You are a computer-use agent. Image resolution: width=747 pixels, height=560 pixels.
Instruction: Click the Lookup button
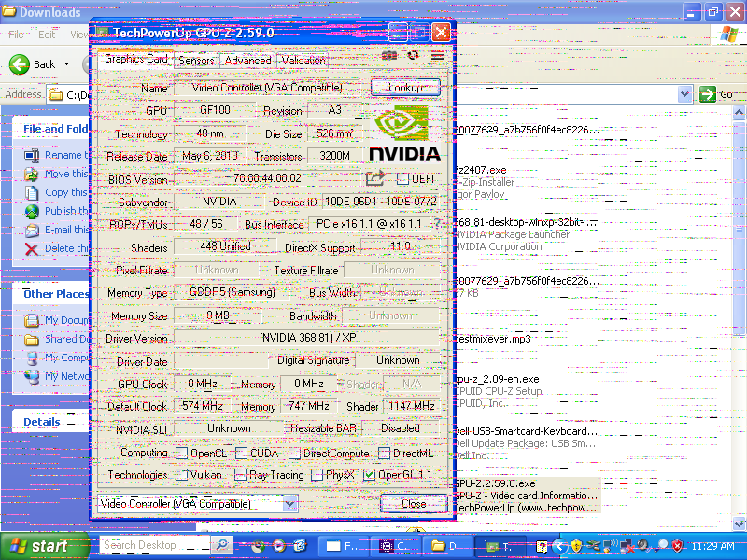[406, 87]
